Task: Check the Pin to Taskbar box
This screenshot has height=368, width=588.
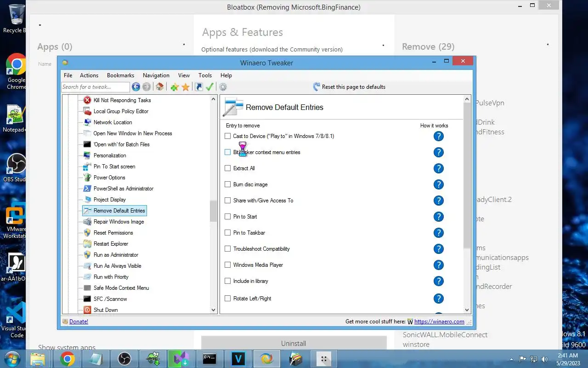Action: click(227, 233)
